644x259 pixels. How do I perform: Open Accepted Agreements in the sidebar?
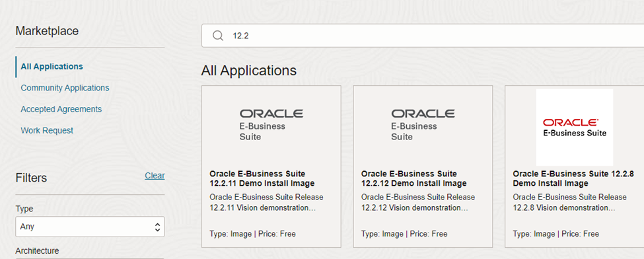click(61, 109)
